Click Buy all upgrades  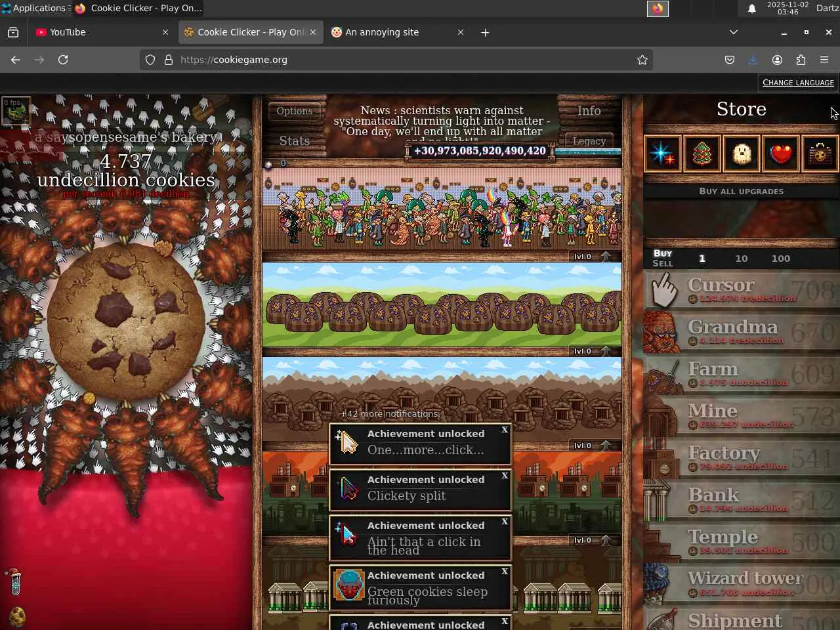[742, 191]
